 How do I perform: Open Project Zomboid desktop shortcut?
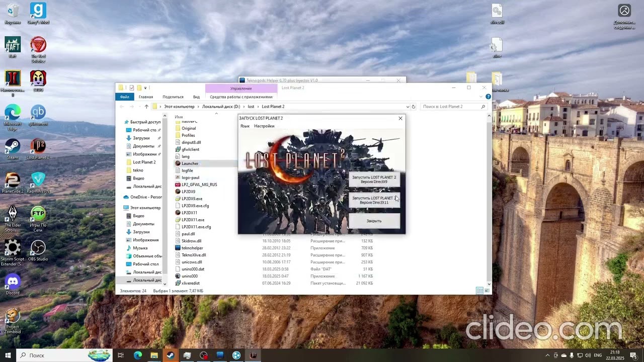[x=13, y=321]
